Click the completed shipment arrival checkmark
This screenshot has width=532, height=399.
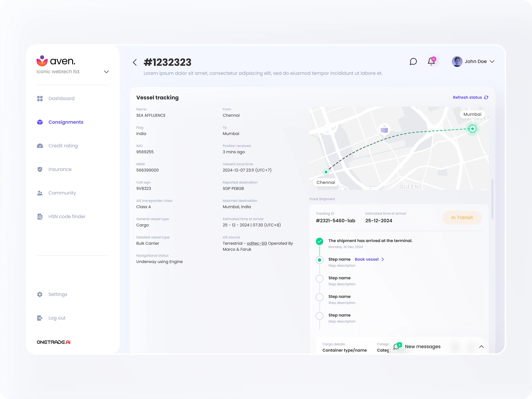(319, 241)
